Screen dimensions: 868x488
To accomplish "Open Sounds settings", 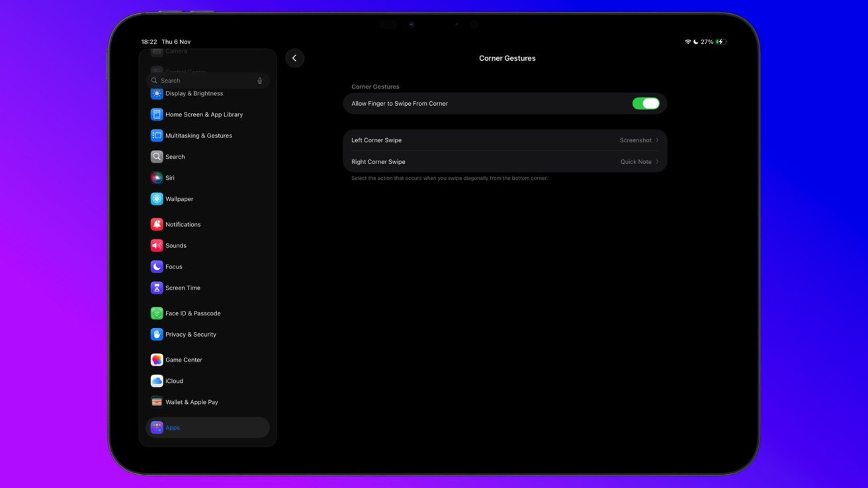I will [x=175, y=245].
